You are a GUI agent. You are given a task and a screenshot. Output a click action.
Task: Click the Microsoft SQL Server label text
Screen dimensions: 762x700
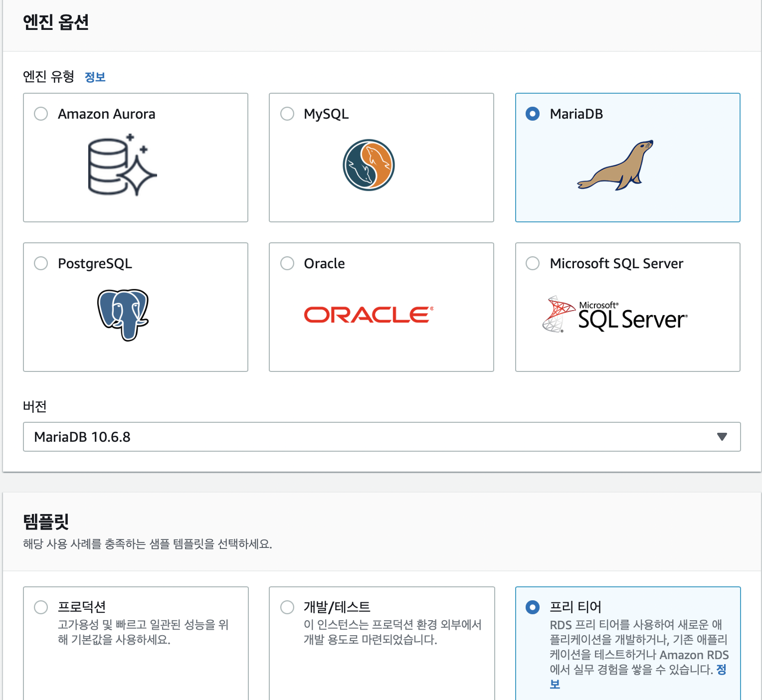(x=616, y=264)
